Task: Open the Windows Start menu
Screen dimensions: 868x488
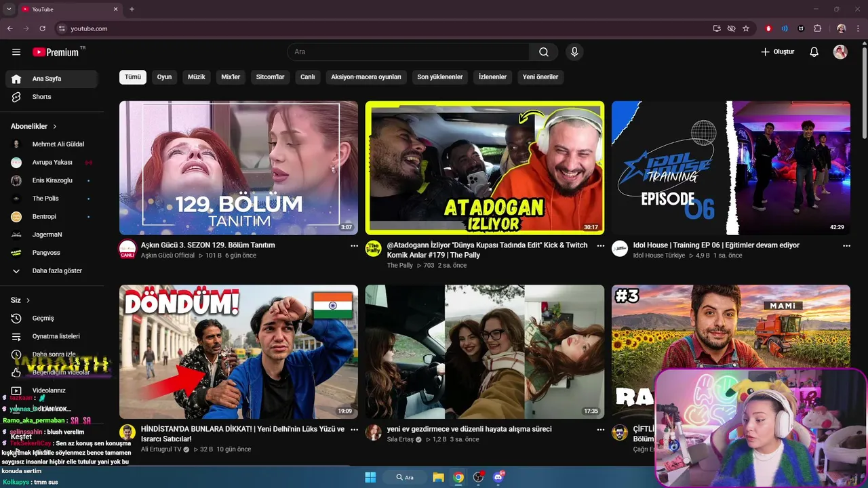Action: 370,477
